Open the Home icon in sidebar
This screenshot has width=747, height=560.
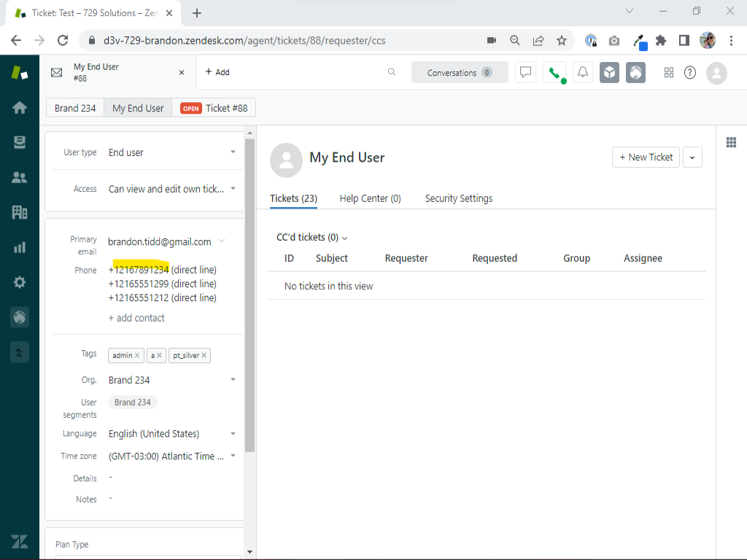[x=20, y=108]
